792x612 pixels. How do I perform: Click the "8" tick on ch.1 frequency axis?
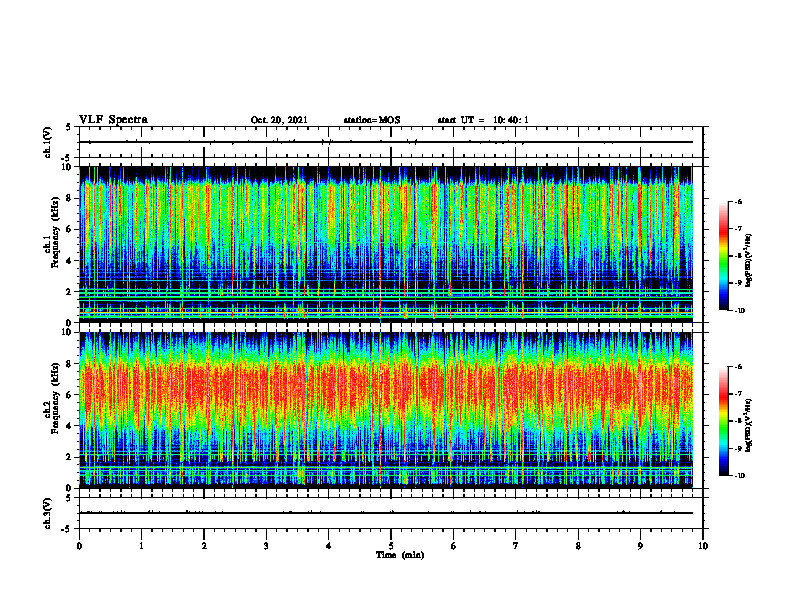[69, 198]
